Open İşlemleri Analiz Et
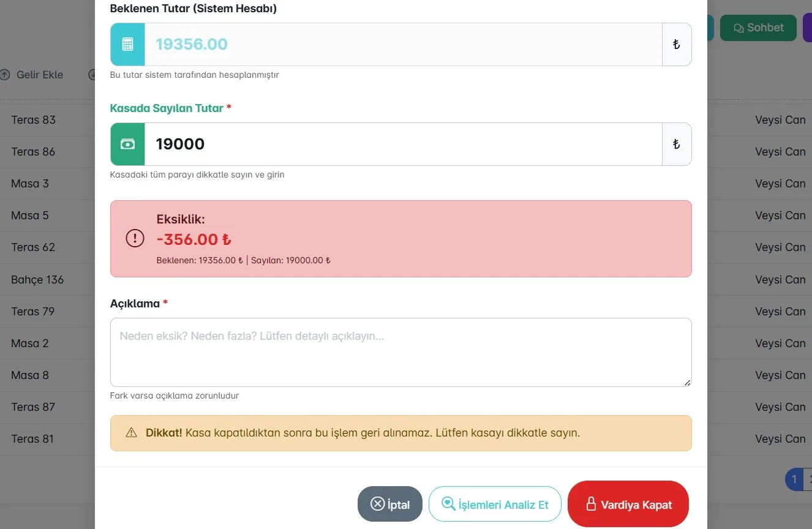This screenshot has width=812, height=529. click(495, 504)
